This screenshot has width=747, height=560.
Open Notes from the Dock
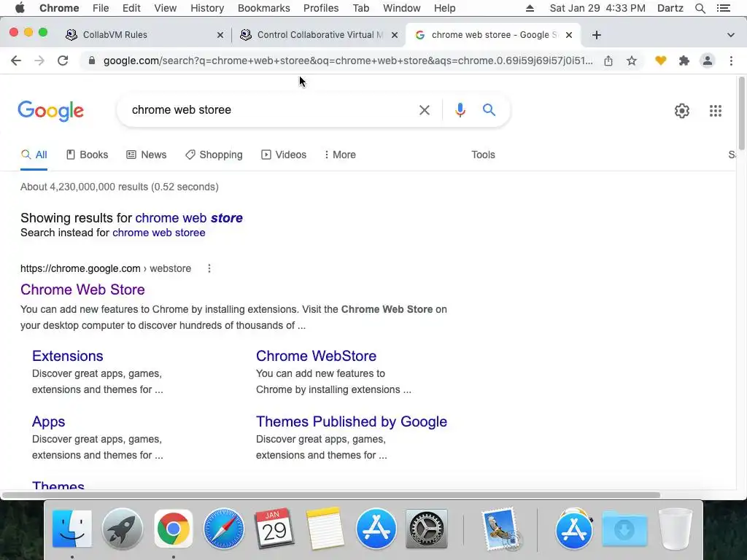pos(325,529)
